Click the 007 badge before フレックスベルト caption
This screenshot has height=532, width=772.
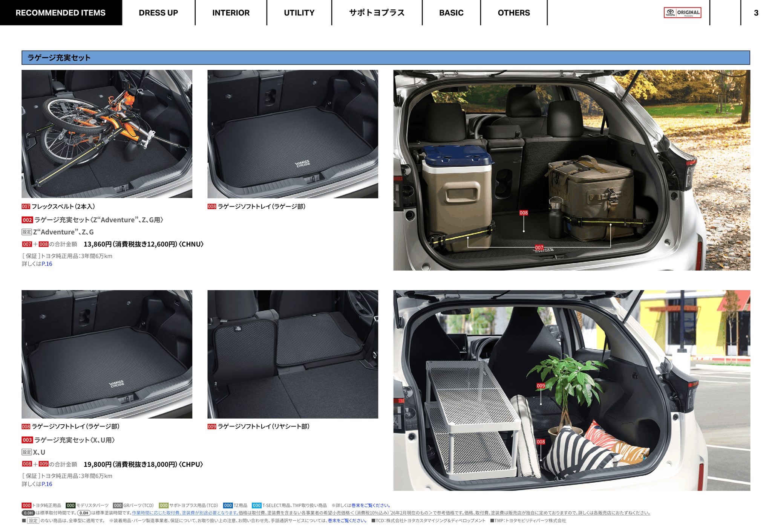pos(26,206)
